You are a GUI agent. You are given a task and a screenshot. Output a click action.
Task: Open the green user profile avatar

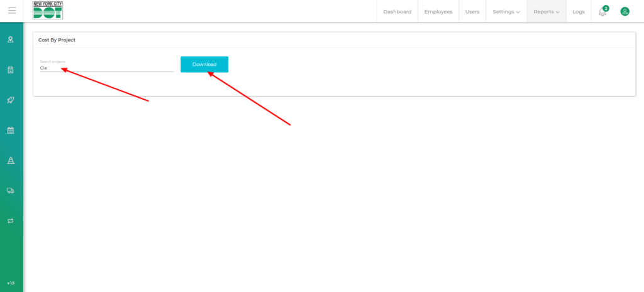625,11
